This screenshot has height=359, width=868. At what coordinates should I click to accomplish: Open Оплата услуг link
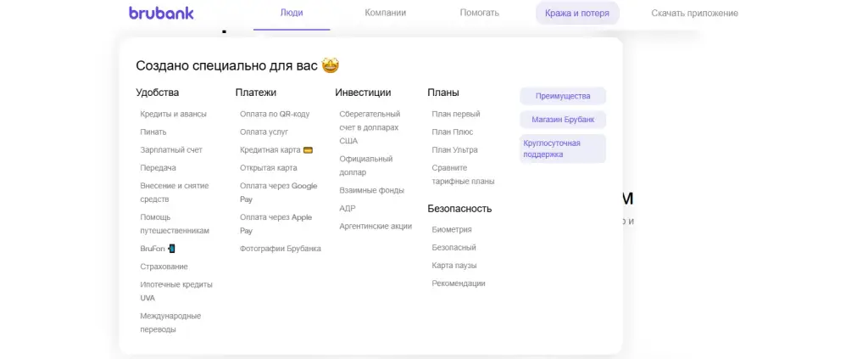click(264, 132)
